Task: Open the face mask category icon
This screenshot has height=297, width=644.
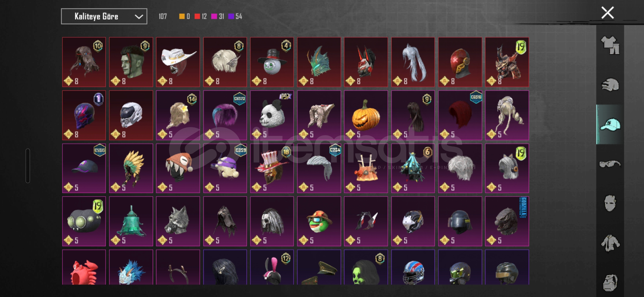Action: point(610,203)
